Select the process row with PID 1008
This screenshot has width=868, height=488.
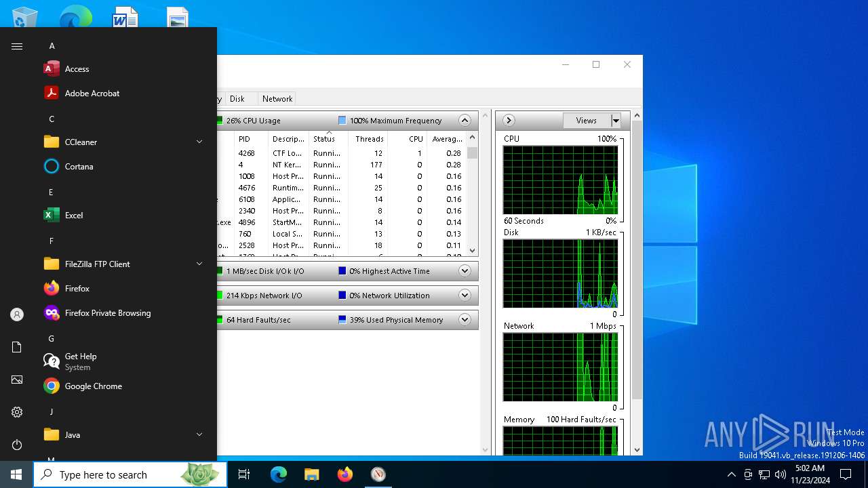pos(341,176)
